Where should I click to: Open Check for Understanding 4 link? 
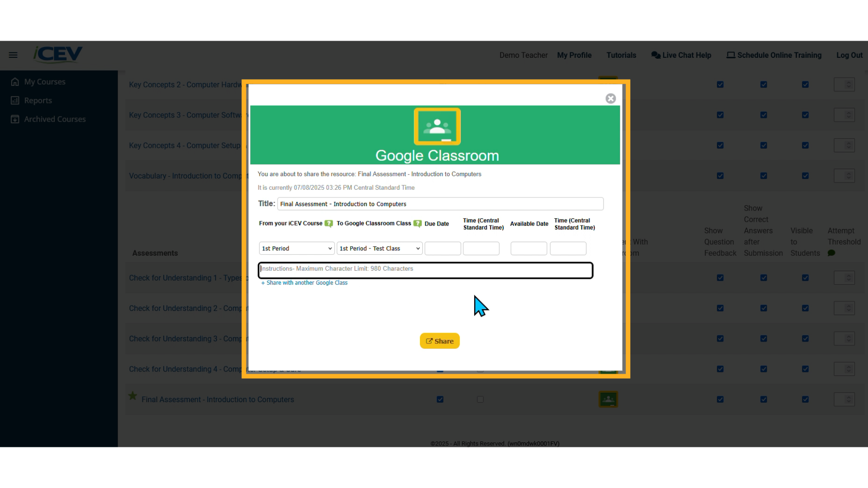coord(185,369)
